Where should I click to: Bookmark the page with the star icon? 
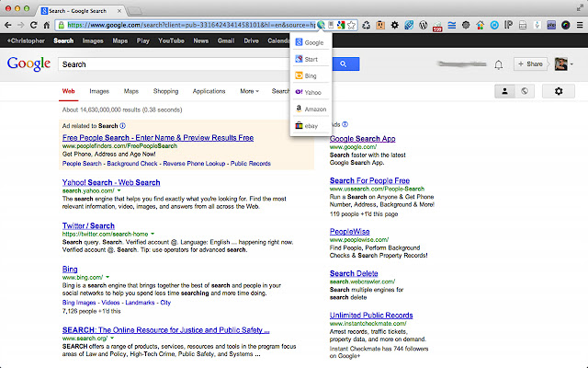(x=351, y=25)
